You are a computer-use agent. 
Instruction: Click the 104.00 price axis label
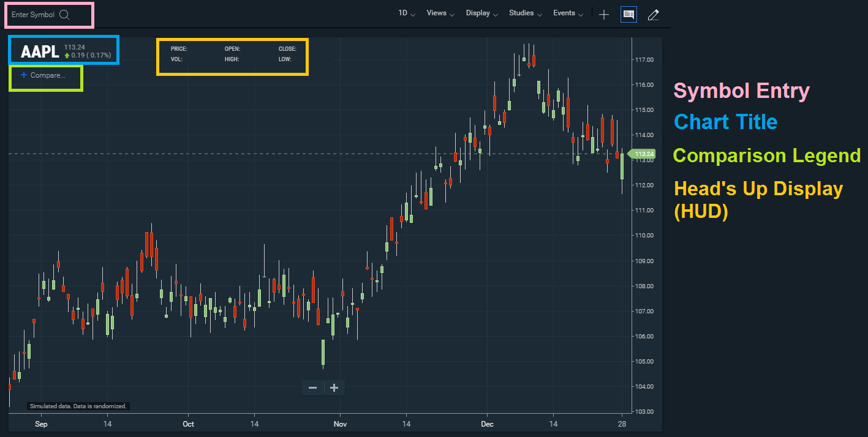[644, 386]
